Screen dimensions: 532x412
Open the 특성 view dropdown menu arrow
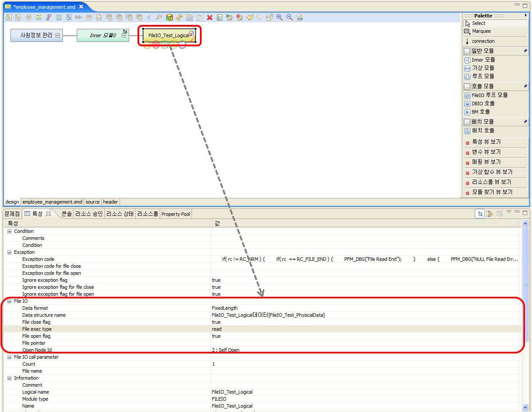509,212
